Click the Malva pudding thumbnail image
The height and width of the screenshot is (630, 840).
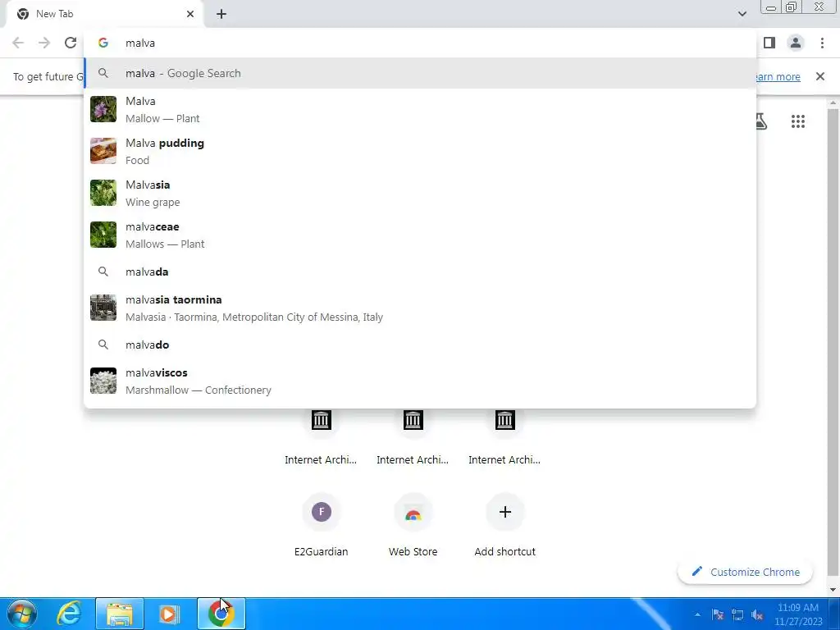[x=103, y=151]
